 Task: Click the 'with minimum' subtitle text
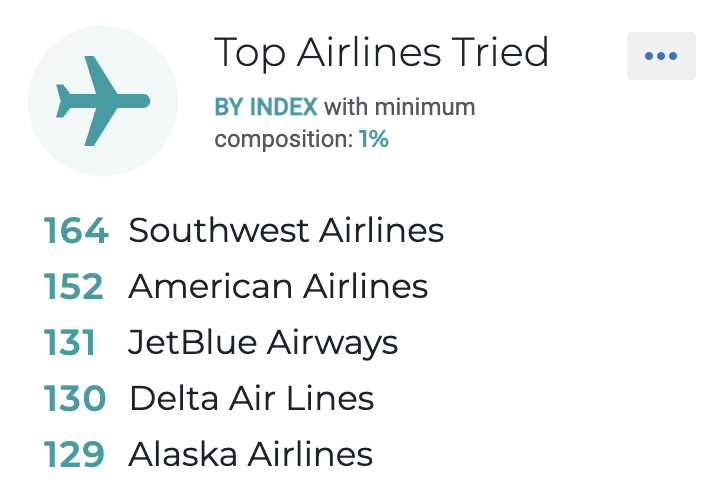point(399,107)
